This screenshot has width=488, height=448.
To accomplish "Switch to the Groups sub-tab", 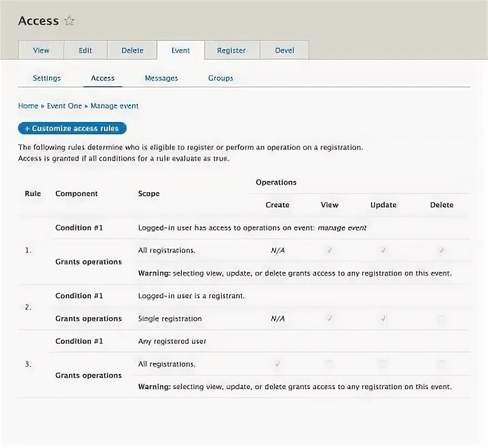I will [221, 78].
